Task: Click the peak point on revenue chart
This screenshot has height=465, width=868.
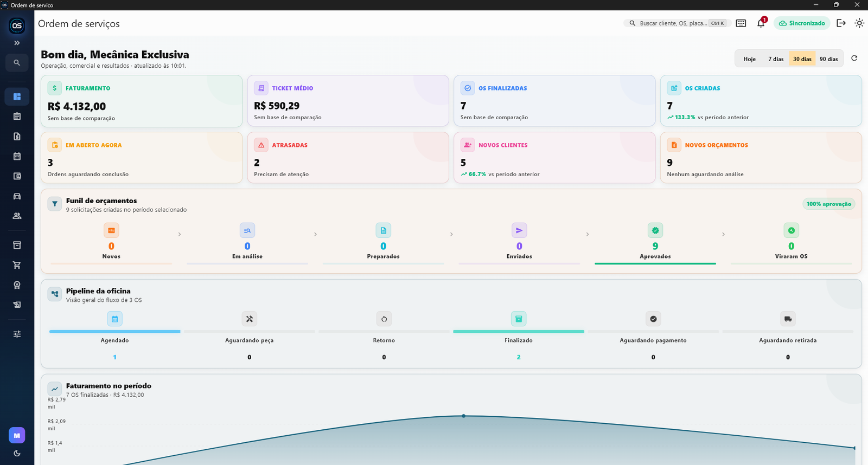Action: click(463, 416)
